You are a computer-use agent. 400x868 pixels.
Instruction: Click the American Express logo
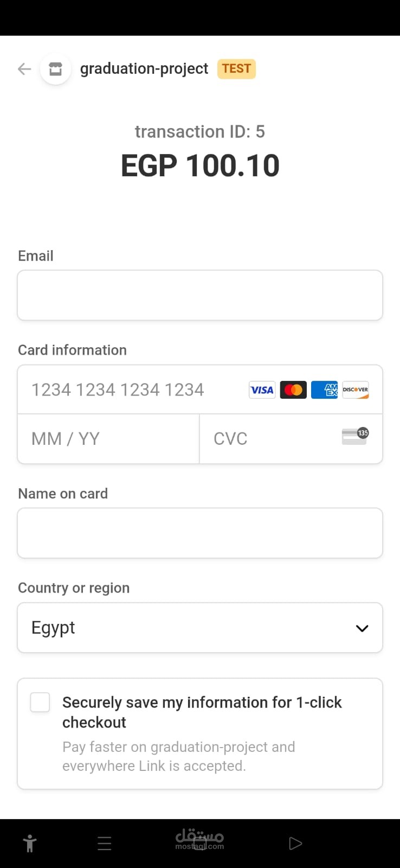tap(324, 390)
